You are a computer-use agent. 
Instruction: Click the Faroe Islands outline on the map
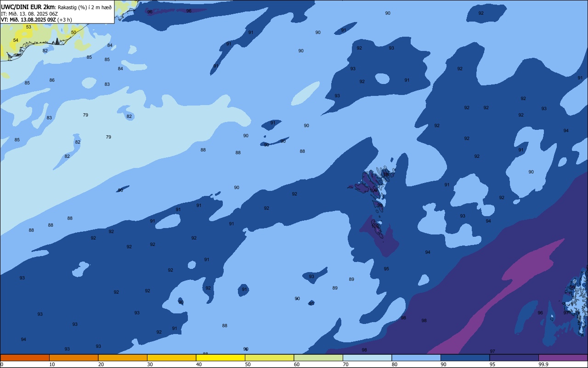(374, 197)
